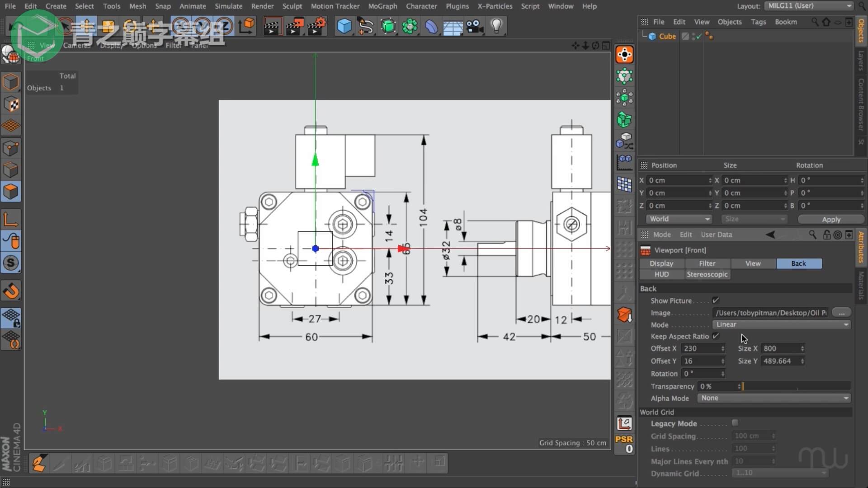This screenshot has width=868, height=488.
Task: Click the Floor object icon
Action: tap(453, 27)
